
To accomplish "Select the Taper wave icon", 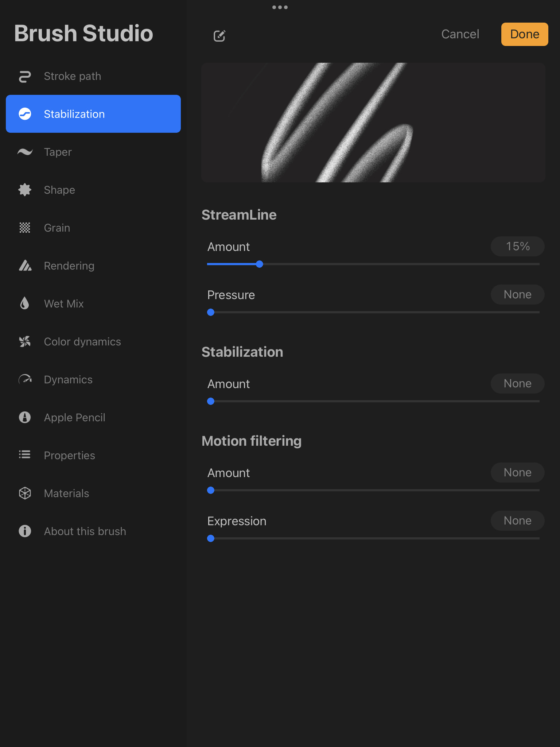I will [x=25, y=152].
